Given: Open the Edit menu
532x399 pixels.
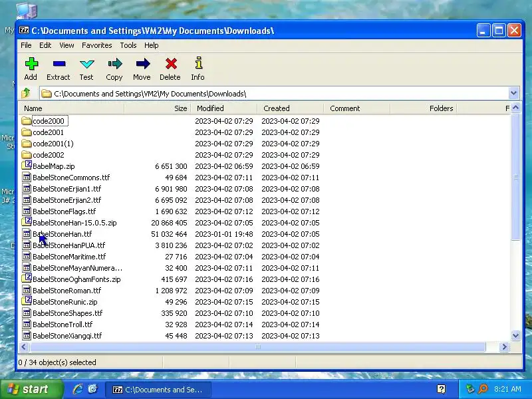Looking at the screenshot, I should pyautogui.click(x=45, y=45).
